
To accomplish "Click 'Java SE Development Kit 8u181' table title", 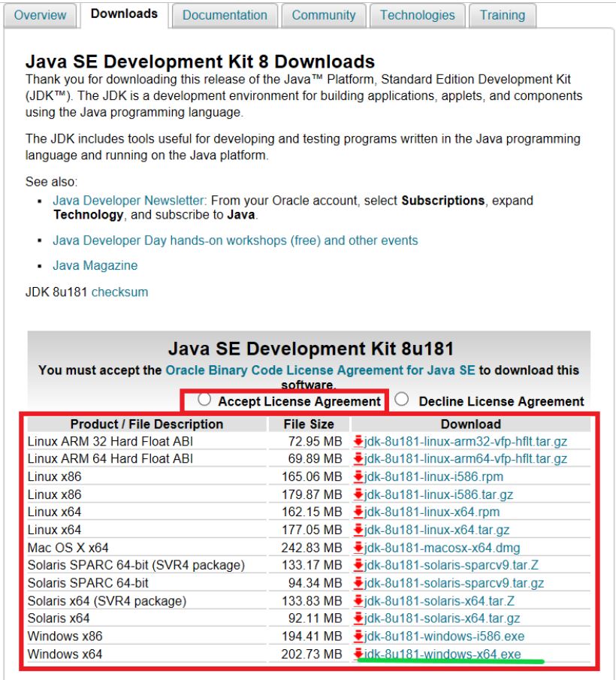I will point(311,349).
